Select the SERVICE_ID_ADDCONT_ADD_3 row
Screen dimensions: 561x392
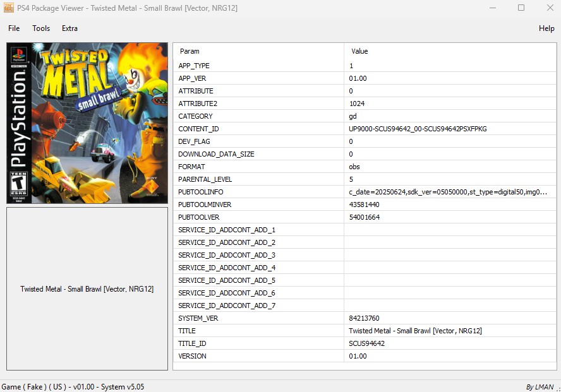click(365, 255)
